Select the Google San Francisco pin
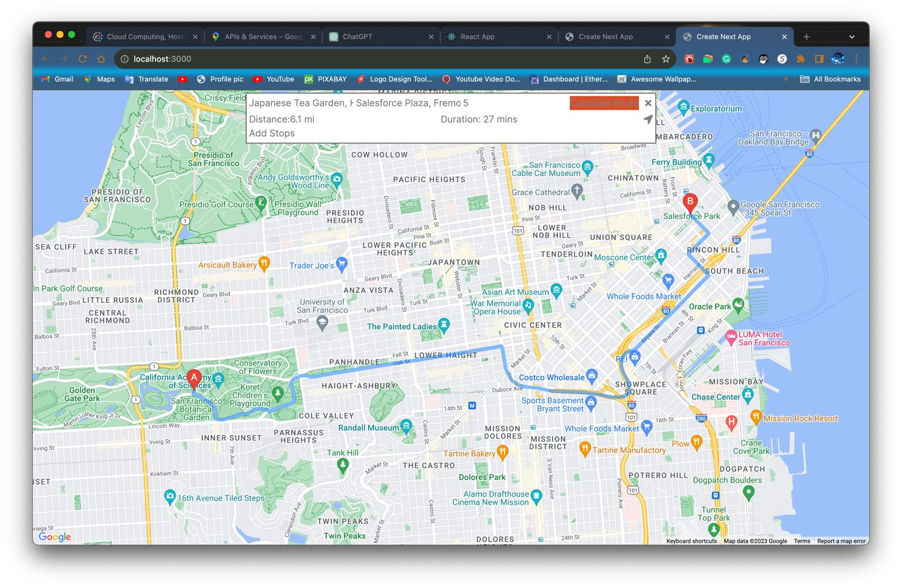Viewport: 902px width, 588px height. [733, 207]
